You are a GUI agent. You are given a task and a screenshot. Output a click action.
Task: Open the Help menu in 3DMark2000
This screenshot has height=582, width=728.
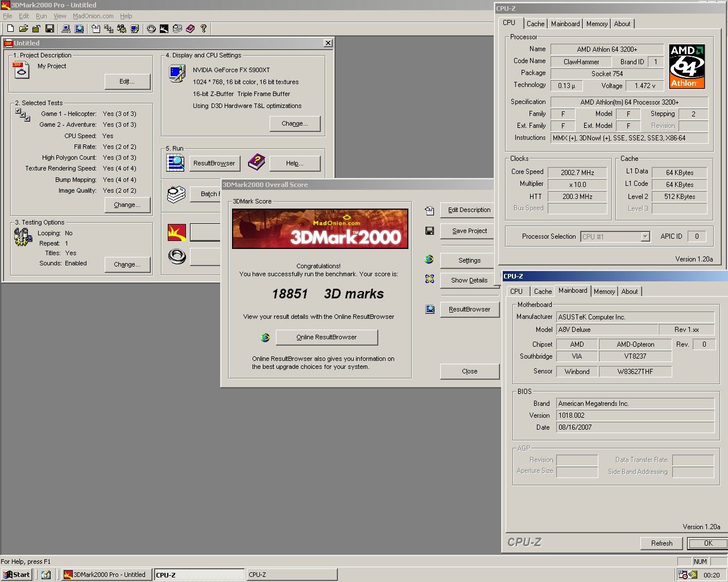126,16
